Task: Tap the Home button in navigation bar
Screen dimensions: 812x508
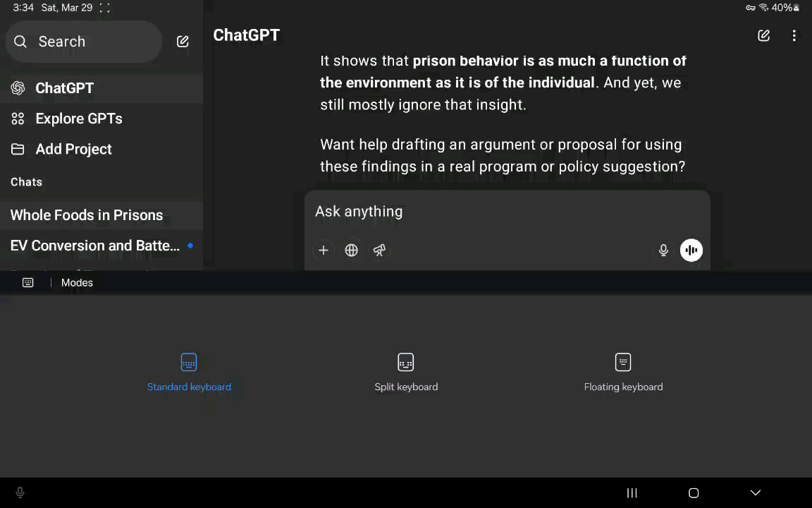Action: point(694,493)
